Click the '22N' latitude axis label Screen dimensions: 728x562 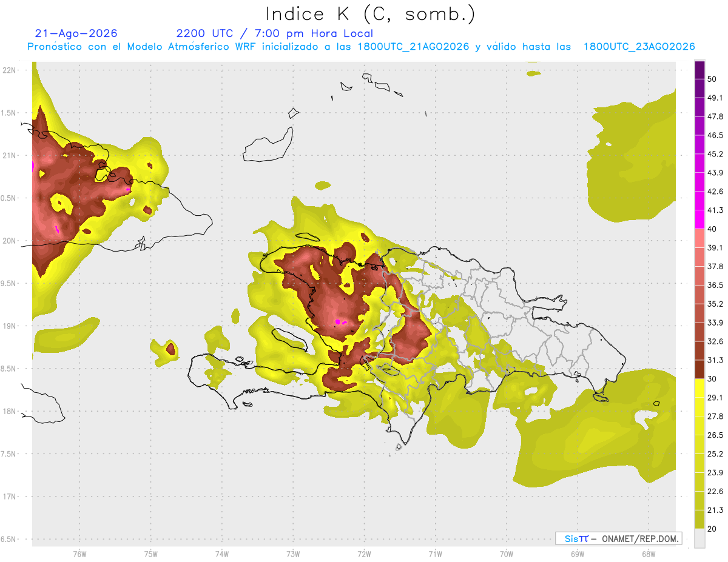click(10, 70)
